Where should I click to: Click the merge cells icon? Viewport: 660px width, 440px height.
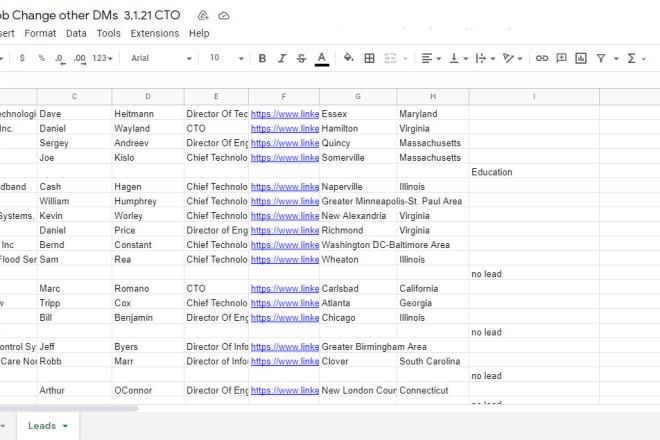click(390, 58)
